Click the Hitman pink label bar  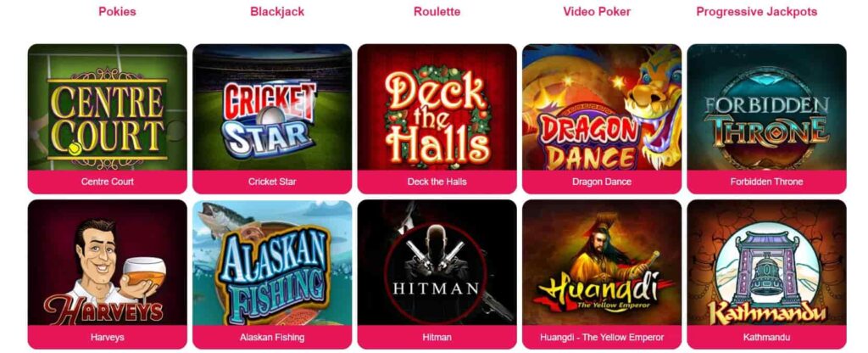437,338
